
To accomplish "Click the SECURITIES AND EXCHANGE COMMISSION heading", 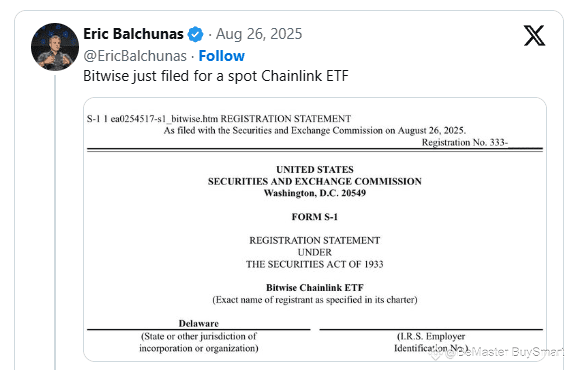I will (x=314, y=181).
